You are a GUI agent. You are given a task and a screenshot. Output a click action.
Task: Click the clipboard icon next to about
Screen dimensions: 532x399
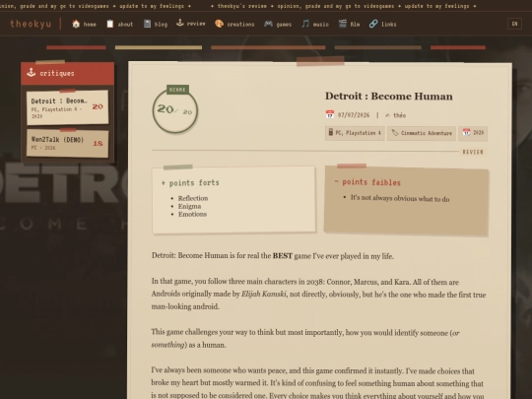[110, 24]
